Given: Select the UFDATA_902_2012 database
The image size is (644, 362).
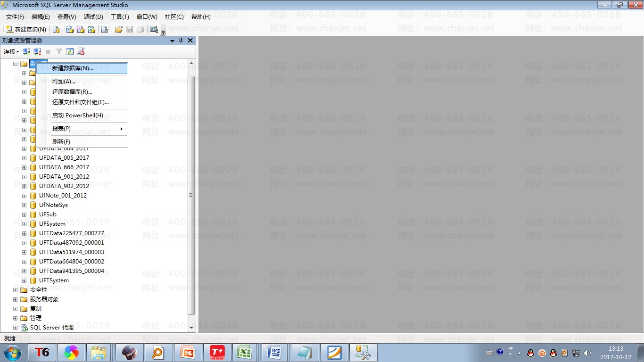Looking at the screenshot, I should coord(64,186).
